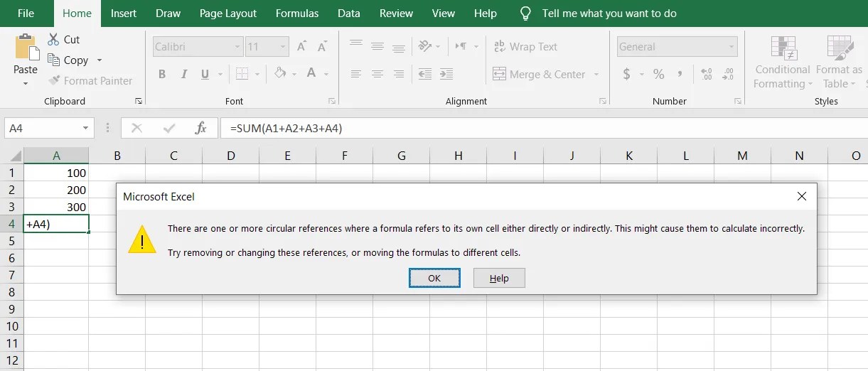Toggle Underline formatting
The height and width of the screenshot is (371, 868).
tap(205, 74)
